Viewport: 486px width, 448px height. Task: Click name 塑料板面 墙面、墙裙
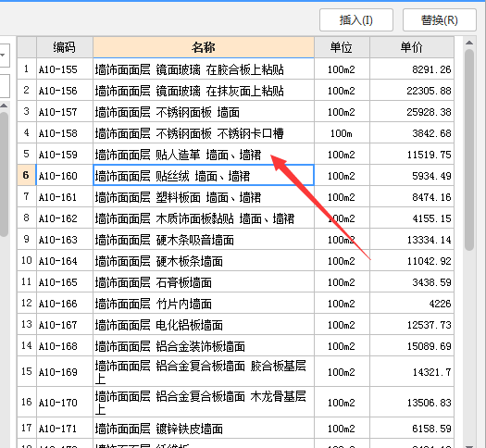(x=204, y=197)
